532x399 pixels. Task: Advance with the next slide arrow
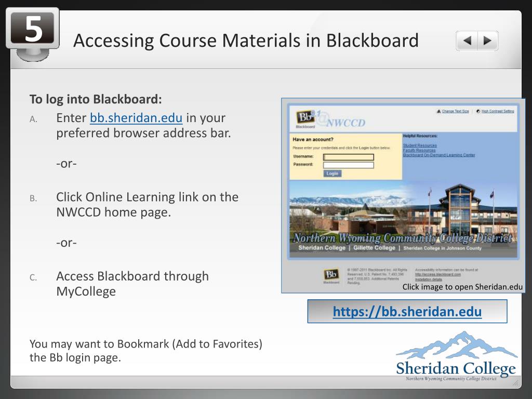(487, 41)
